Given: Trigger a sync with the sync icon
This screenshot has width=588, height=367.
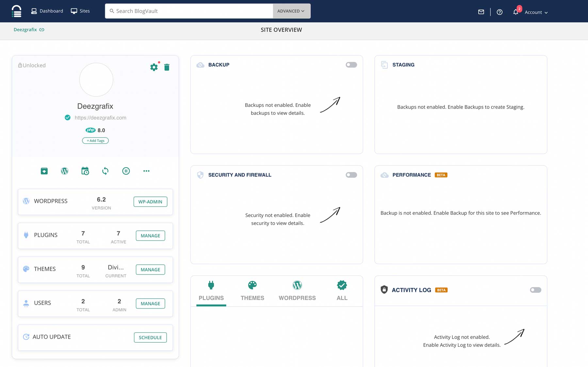Looking at the screenshot, I should tap(105, 171).
